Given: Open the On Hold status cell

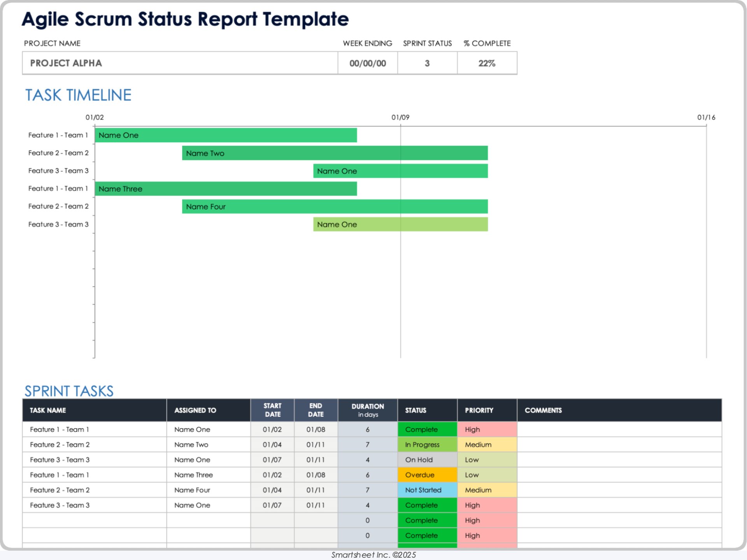Looking at the screenshot, I should point(427,460).
